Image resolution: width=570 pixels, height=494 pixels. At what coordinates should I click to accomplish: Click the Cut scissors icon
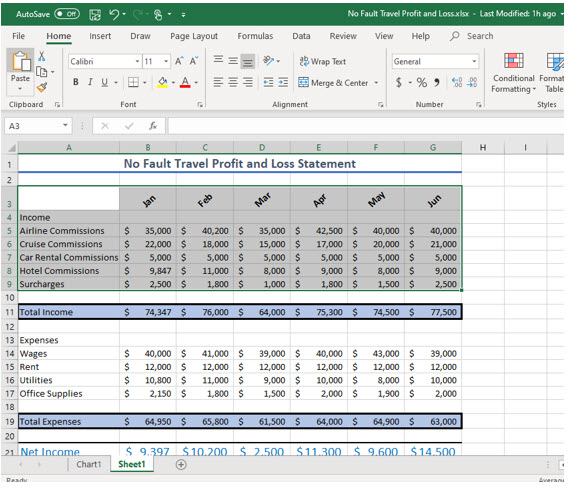pos(42,56)
